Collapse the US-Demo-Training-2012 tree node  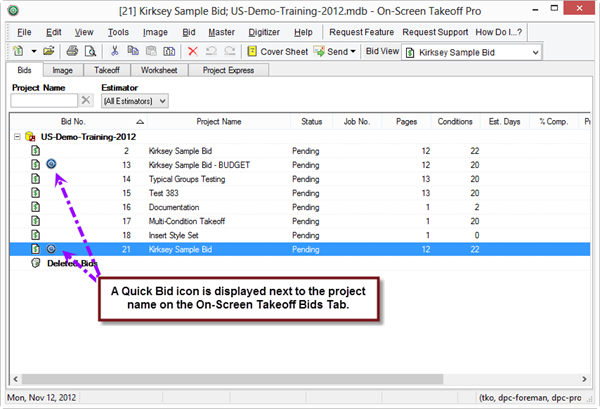pyautogui.click(x=17, y=137)
